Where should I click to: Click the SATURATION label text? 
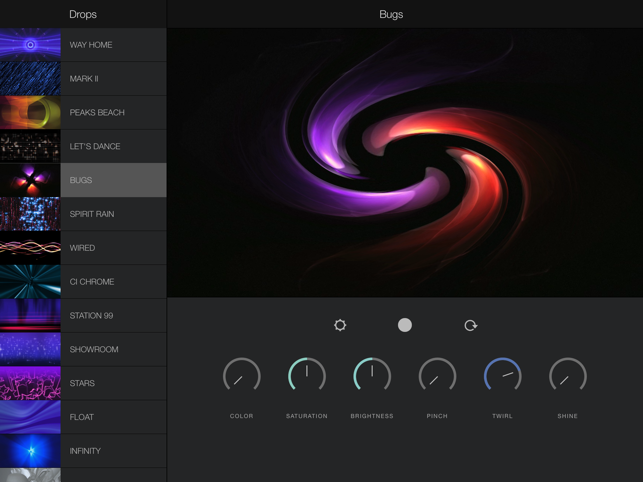(x=307, y=416)
